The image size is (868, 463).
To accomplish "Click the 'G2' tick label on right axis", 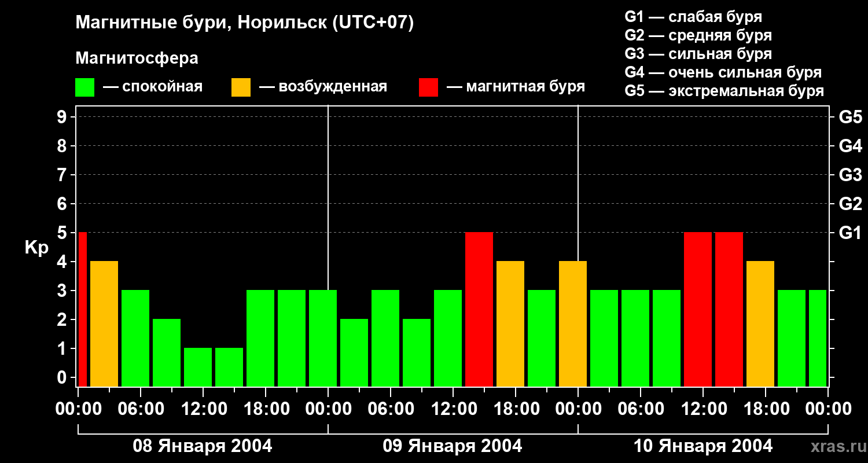I will point(850,204).
